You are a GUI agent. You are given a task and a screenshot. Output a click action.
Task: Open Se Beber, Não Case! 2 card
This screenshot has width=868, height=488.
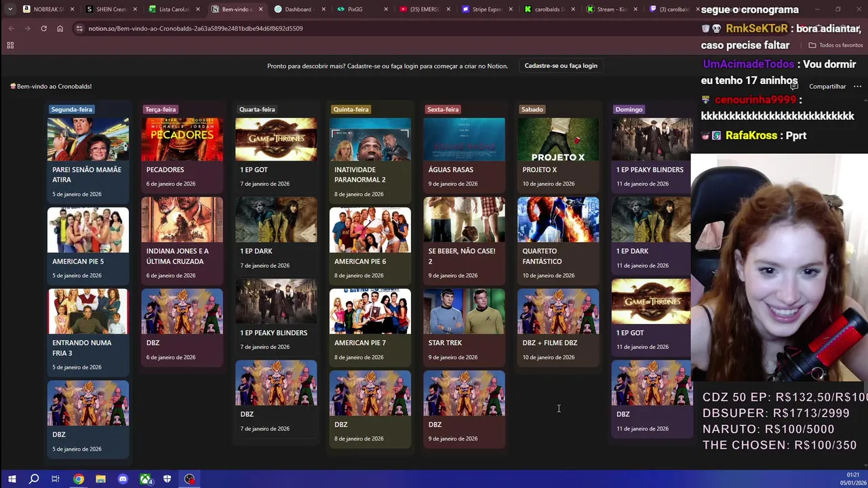pyautogui.click(x=464, y=240)
